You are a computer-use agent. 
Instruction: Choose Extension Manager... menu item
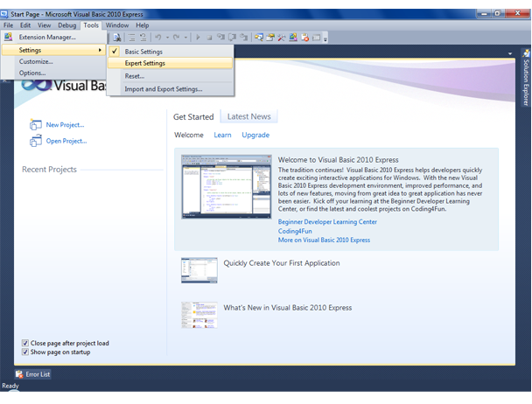click(54, 37)
